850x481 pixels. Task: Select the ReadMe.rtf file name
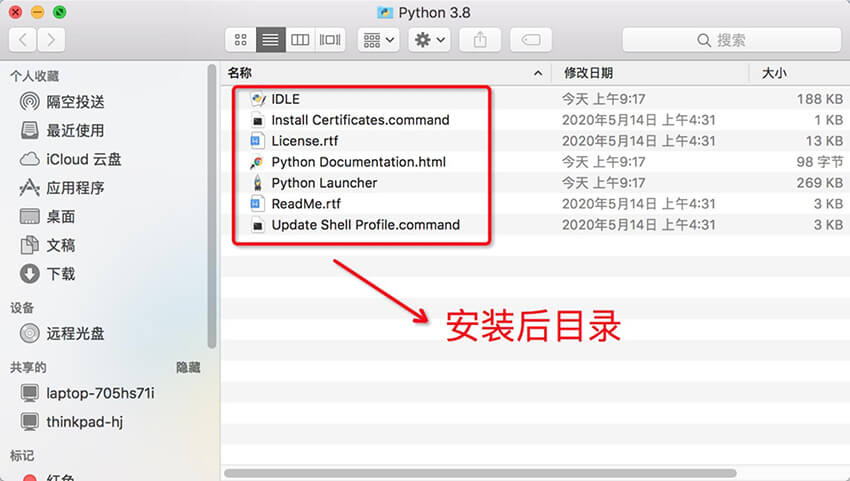point(306,204)
